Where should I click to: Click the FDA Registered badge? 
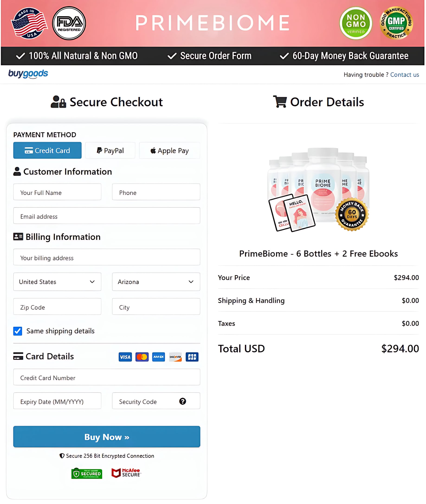click(x=69, y=23)
